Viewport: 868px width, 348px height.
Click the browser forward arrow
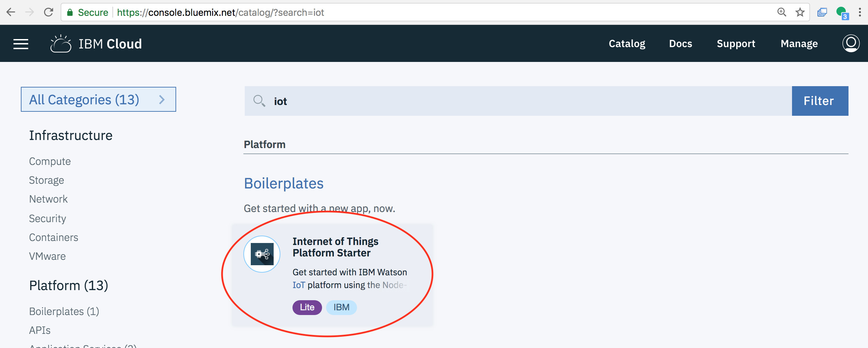(30, 12)
